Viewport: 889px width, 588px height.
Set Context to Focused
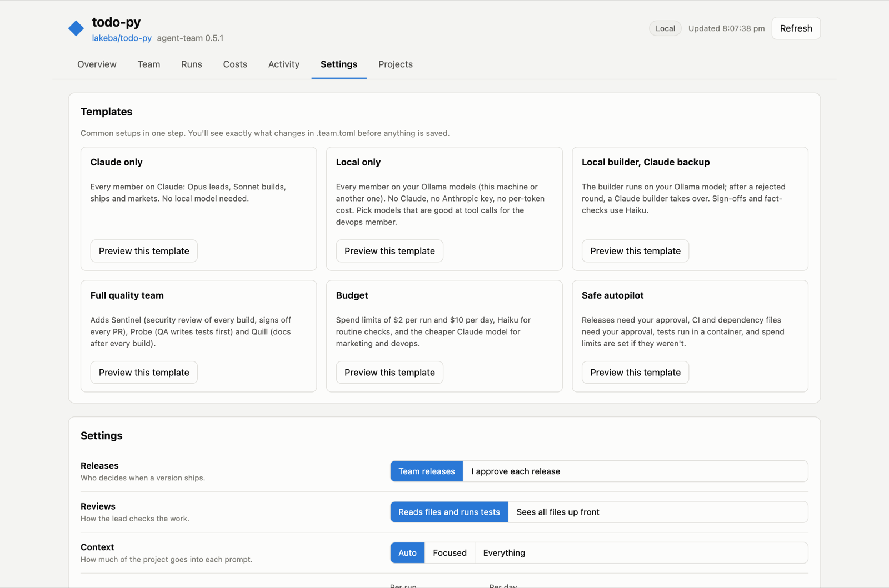pyautogui.click(x=450, y=553)
